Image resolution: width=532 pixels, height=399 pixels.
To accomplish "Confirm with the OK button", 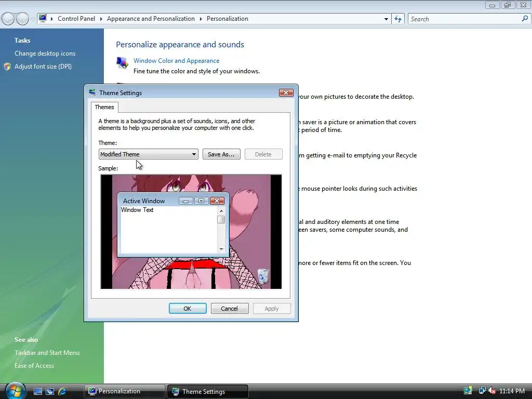I will click(188, 309).
